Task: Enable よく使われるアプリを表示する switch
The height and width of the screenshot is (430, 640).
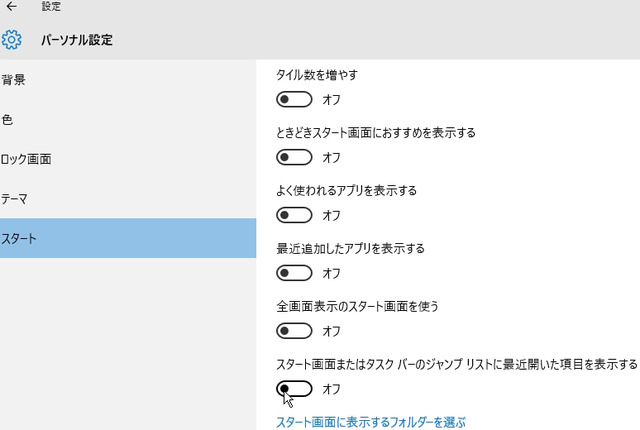Action: point(294,215)
